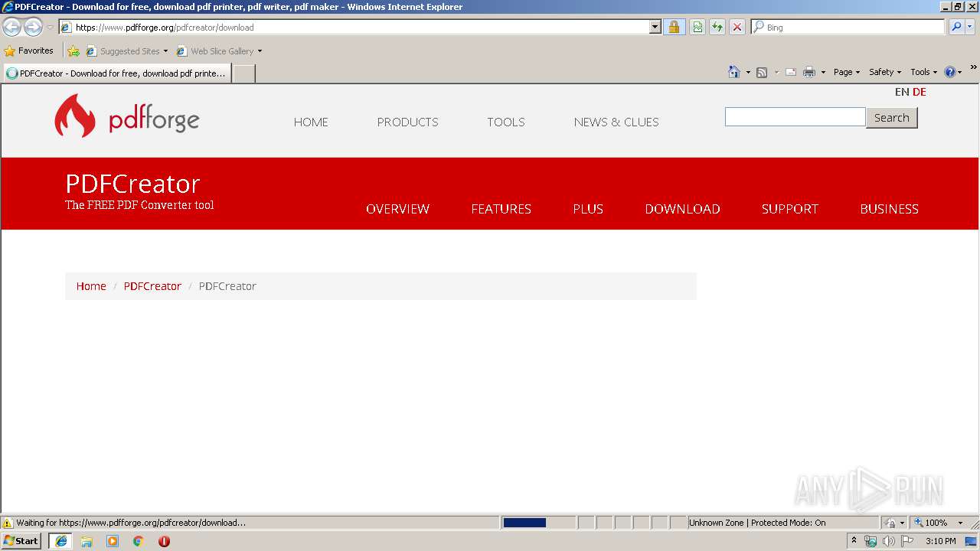This screenshot has height=551, width=980.
Task: Click the status bar warning icon
Action: (8, 523)
